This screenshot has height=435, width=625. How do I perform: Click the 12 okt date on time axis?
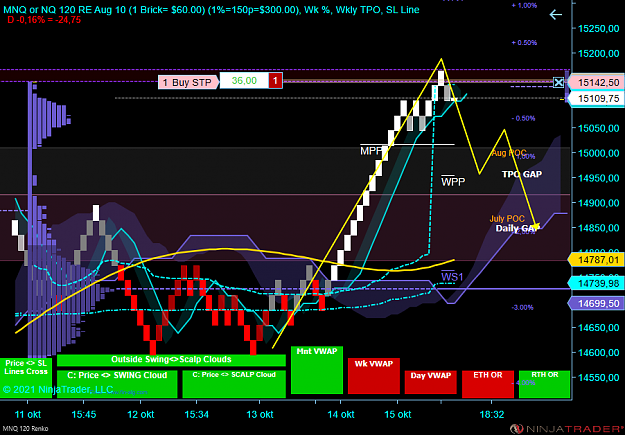141,414
